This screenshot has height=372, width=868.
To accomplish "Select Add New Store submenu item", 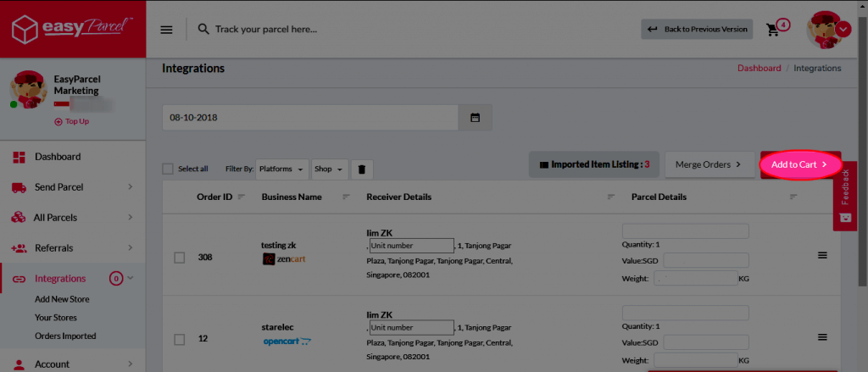I will click(x=62, y=299).
